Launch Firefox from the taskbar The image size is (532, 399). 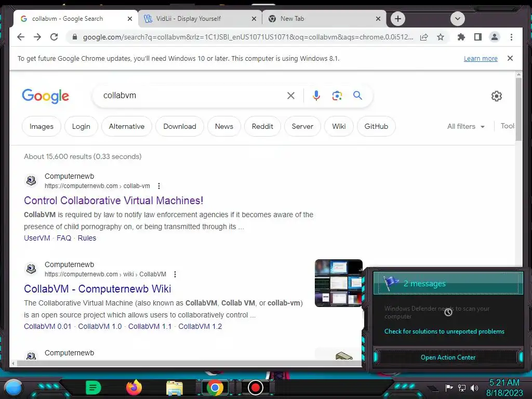tap(134, 388)
